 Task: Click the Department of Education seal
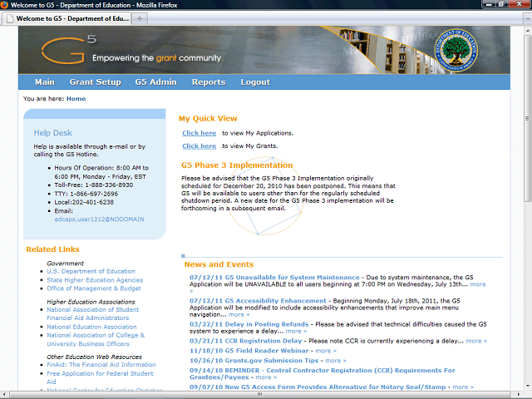456,50
